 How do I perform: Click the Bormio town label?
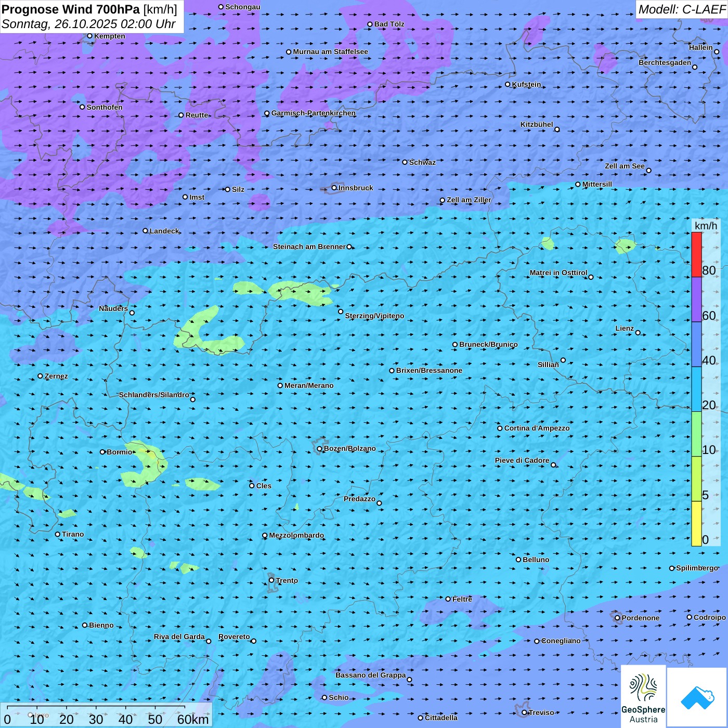(x=120, y=452)
